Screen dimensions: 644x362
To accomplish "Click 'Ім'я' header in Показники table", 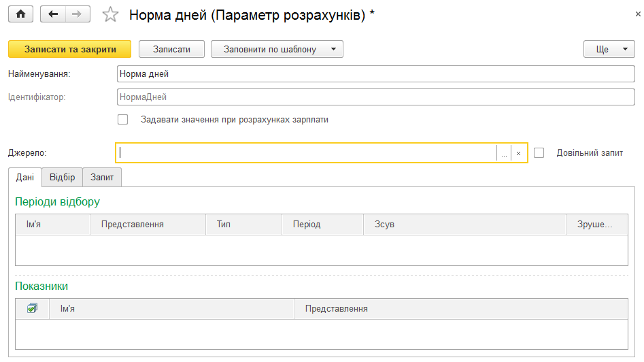I will pyautogui.click(x=171, y=308).
